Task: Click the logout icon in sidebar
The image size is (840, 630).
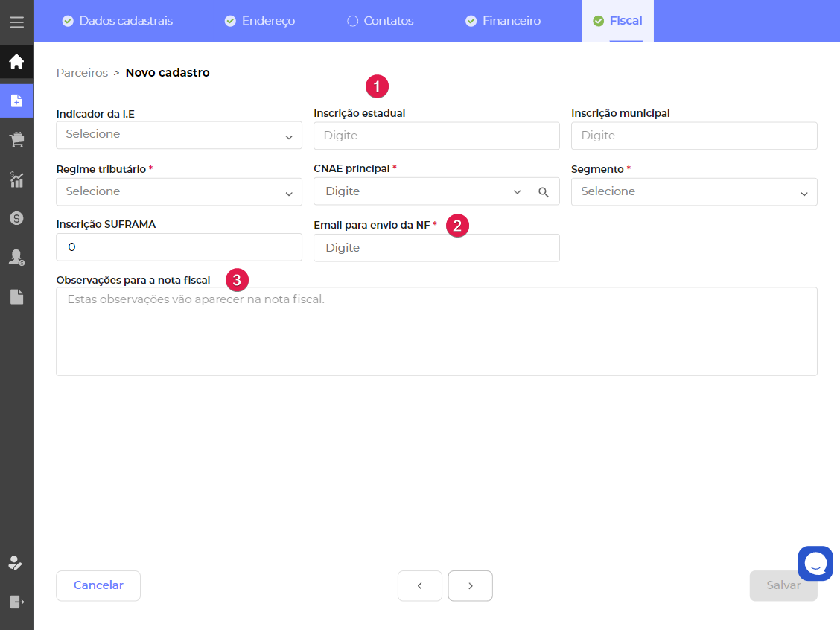Action: tap(16, 602)
